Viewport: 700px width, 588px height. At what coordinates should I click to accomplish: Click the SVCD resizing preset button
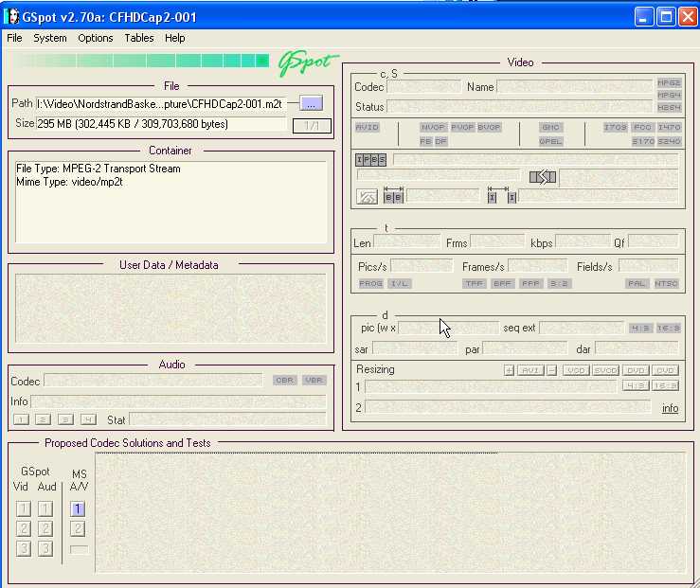tap(605, 370)
